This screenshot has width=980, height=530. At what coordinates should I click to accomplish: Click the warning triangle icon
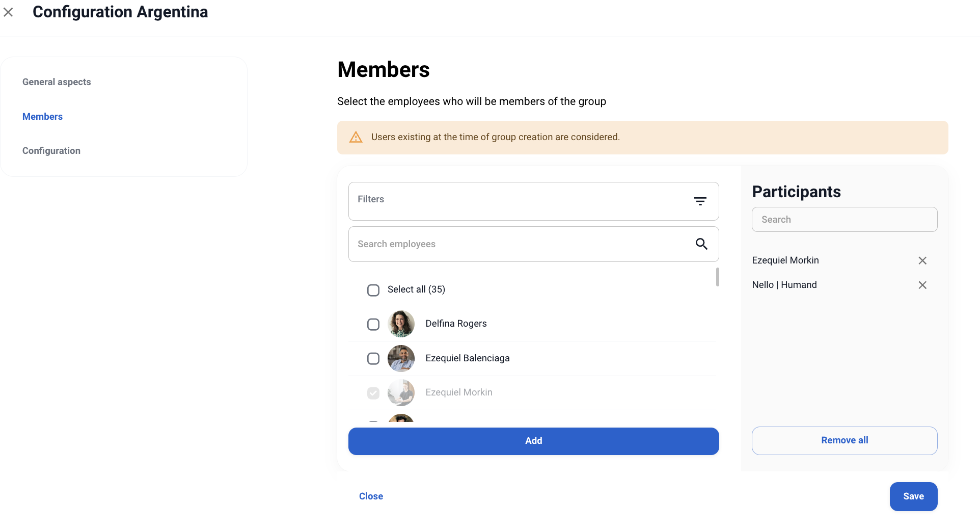point(356,137)
